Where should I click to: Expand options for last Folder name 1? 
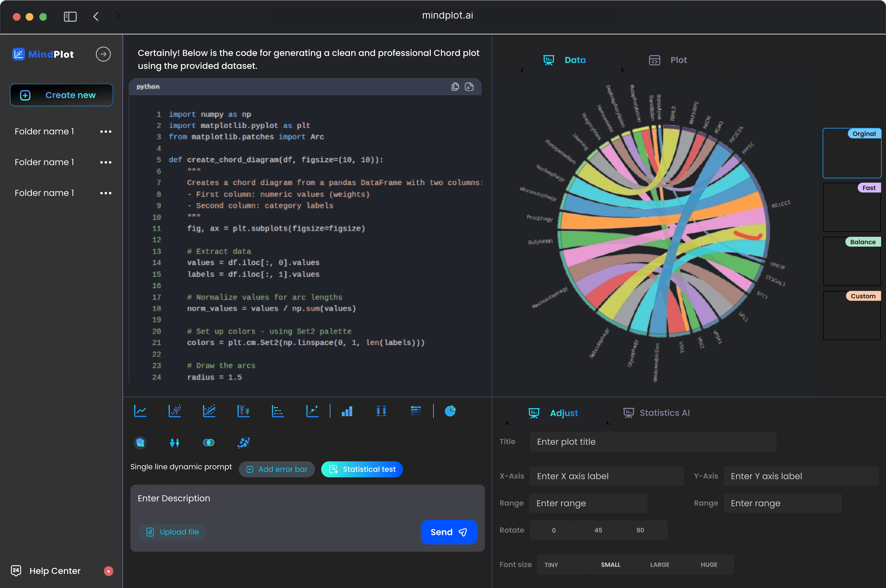click(105, 193)
